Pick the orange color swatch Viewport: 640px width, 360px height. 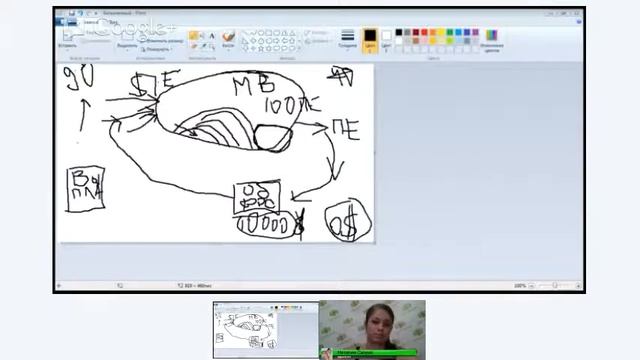pyautogui.click(x=433, y=32)
